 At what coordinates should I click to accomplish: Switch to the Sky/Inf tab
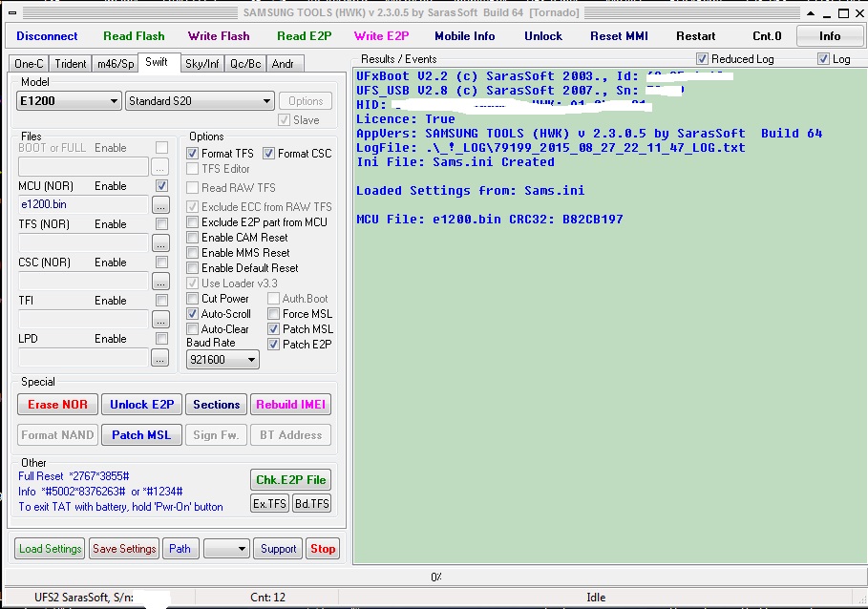(x=202, y=64)
